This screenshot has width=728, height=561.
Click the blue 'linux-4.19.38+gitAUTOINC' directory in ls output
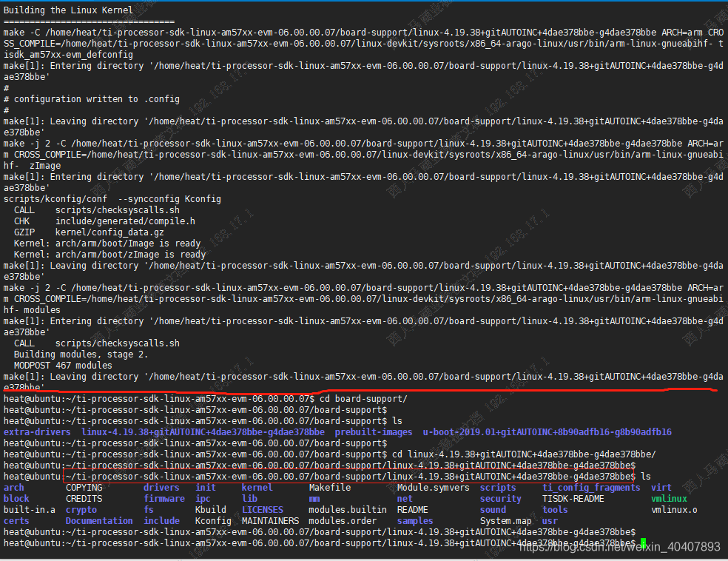point(203,432)
